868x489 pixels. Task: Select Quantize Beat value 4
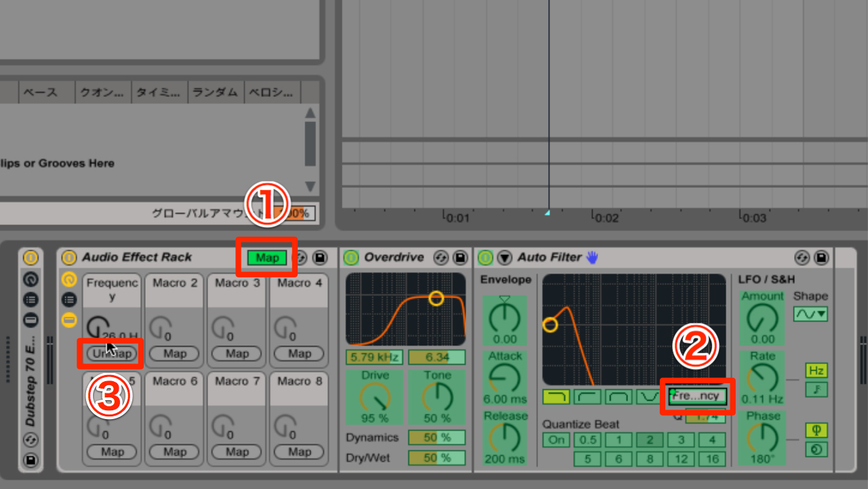click(x=712, y=439)
